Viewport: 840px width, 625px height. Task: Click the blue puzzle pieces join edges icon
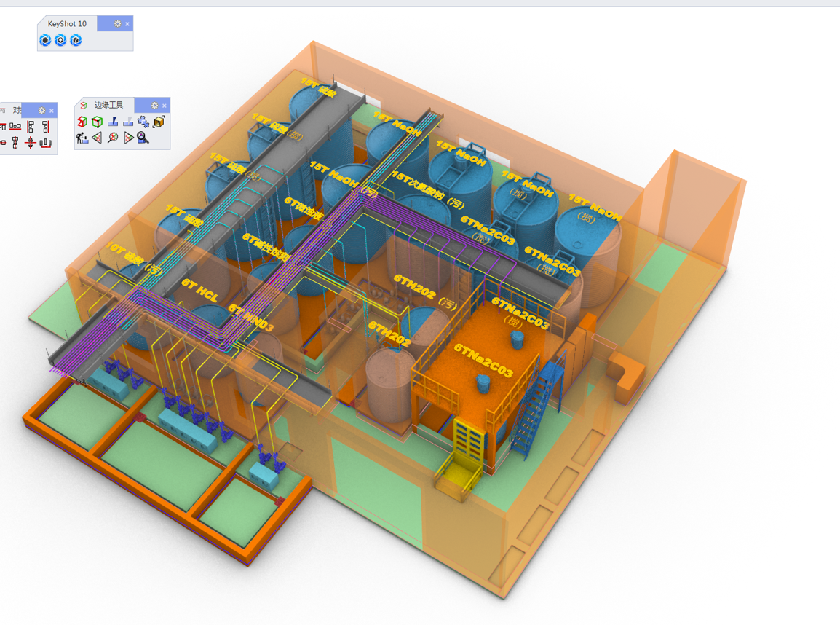point(143,122)
